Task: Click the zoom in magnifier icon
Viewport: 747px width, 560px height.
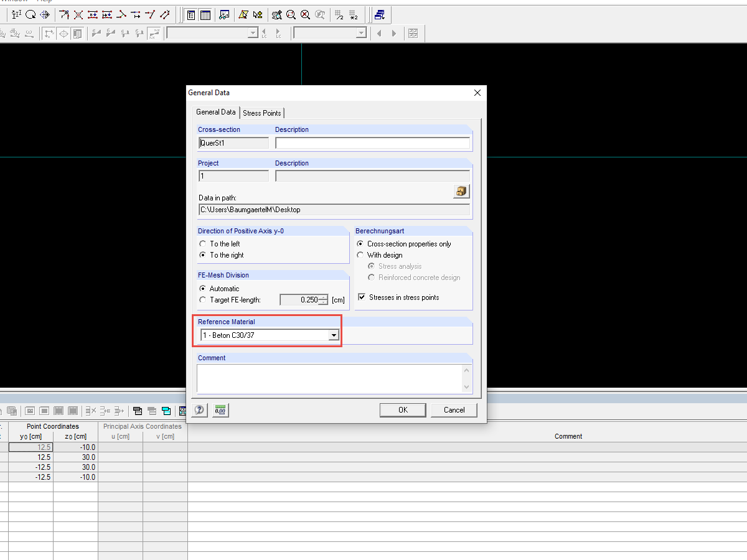Action: (x=291, y=14)
